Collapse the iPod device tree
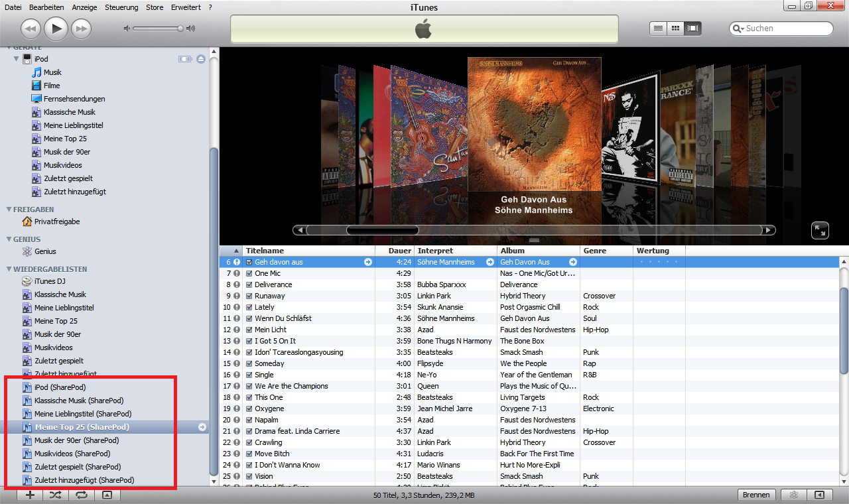Screen dimensions: 849x504 17,59
